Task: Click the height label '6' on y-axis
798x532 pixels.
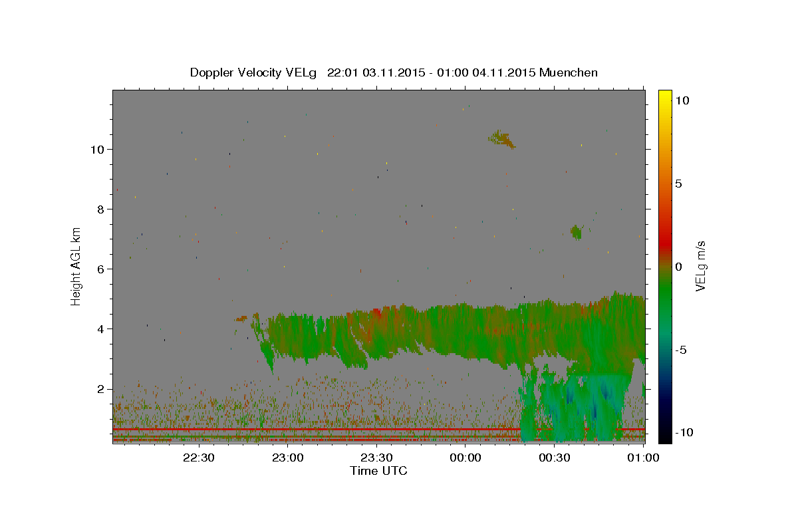Action: pyautogui.click(x=100, y=269)
